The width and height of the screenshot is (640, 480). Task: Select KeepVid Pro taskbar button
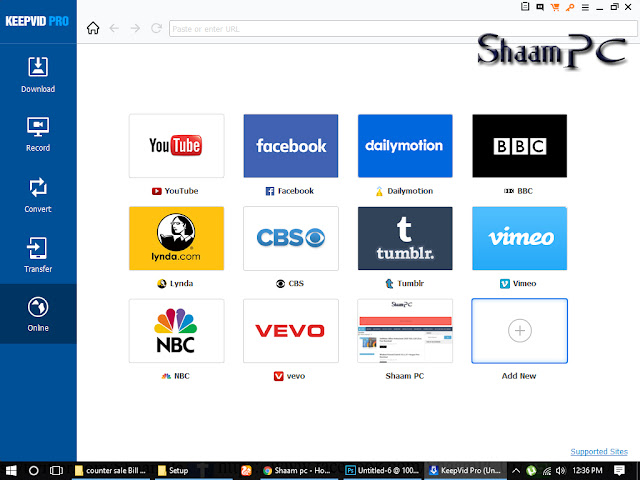coord(465,471)
